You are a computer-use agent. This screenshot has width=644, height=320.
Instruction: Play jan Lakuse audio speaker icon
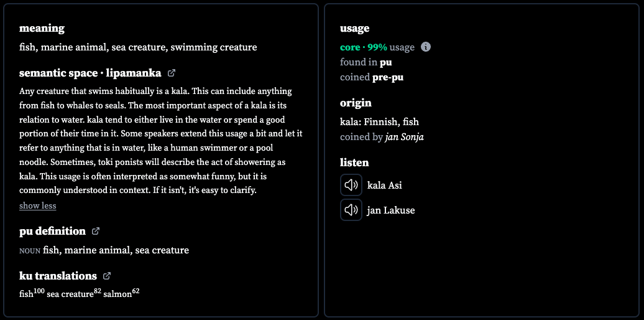[351, 210]
